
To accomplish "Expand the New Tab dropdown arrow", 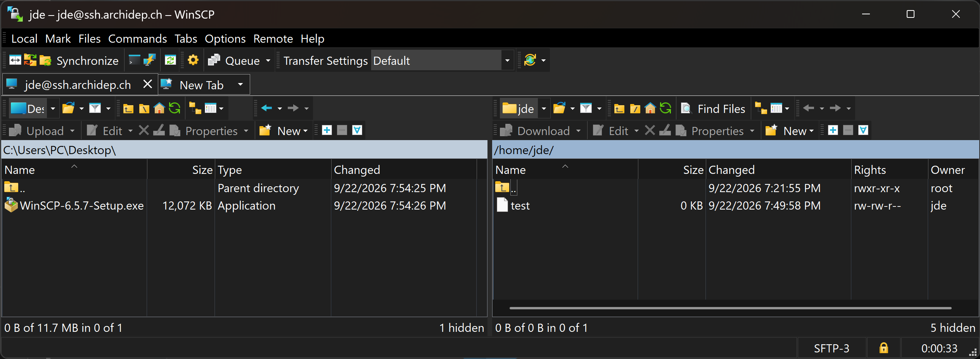I will coord(240,85).
